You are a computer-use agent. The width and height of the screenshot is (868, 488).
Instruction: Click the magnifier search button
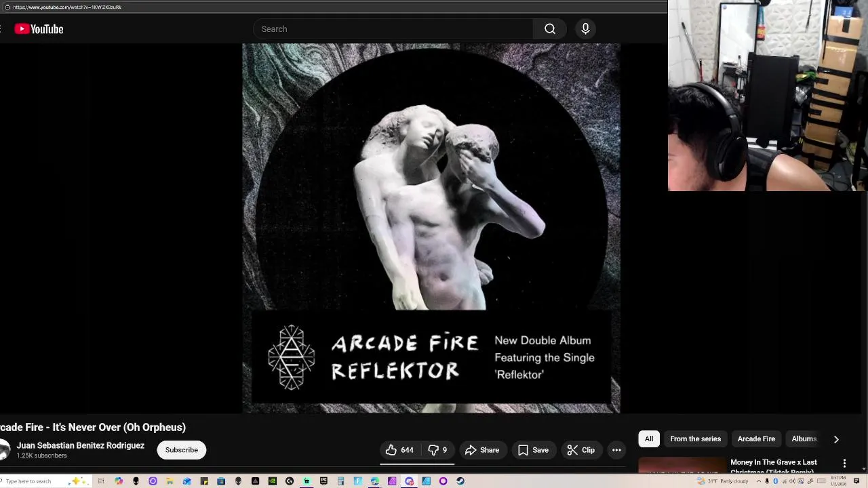(x=550, y=29)
